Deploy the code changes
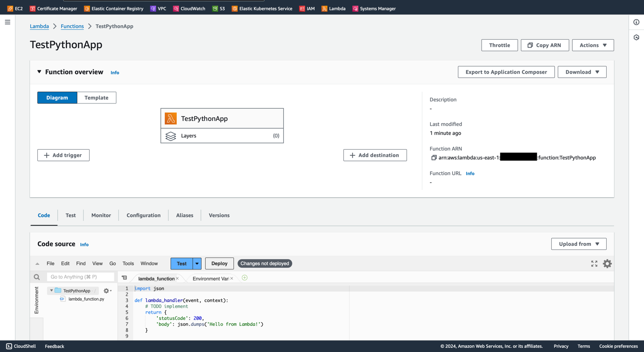Screen dimensions: 644x352 pos(219,263)
